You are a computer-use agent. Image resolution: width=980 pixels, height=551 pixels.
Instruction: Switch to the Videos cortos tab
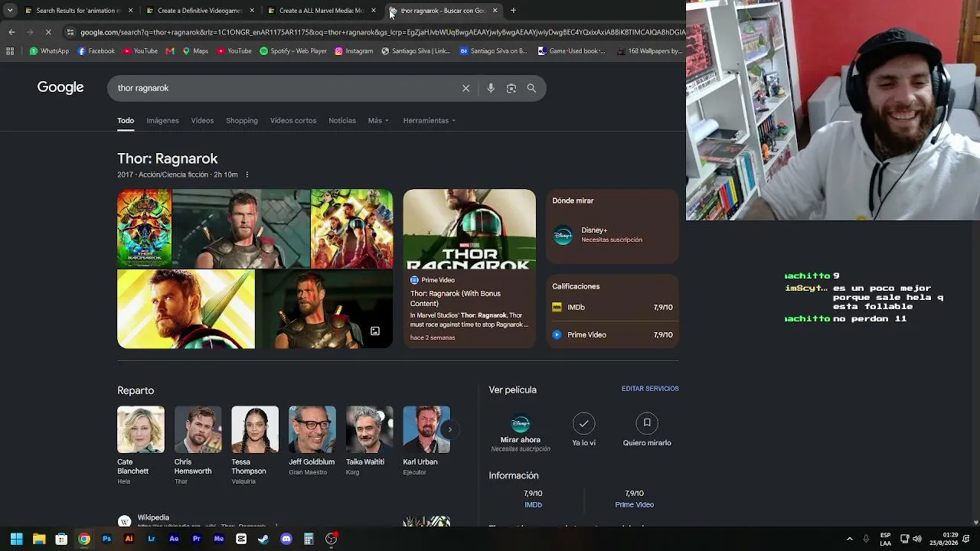point(293,121)
